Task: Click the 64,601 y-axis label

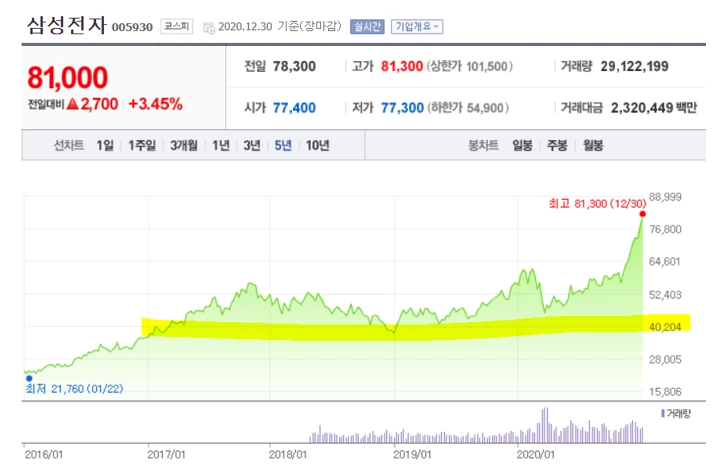Action: point(665,262)
